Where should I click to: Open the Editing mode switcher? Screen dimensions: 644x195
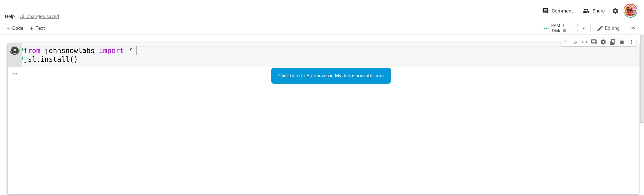coord(608,28)
